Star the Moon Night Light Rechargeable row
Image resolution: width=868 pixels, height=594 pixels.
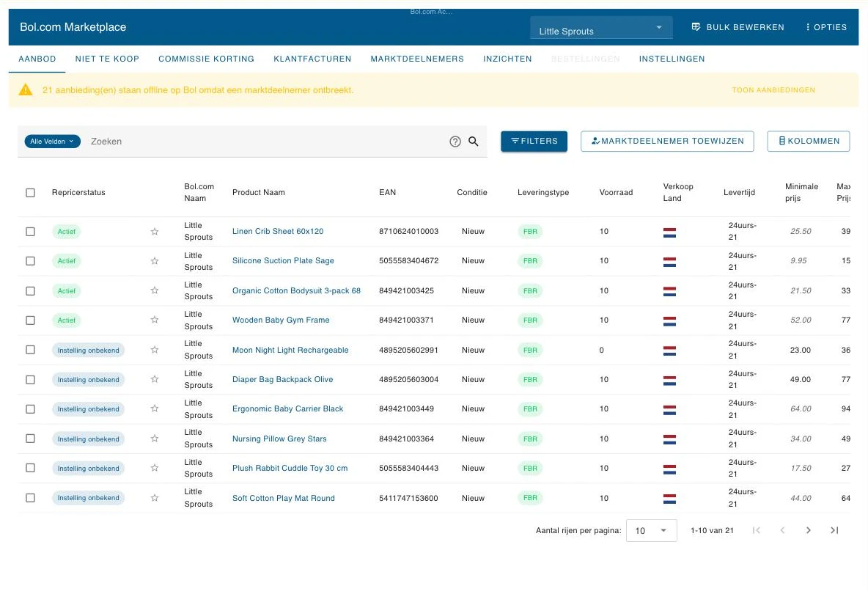click(155, 350)
